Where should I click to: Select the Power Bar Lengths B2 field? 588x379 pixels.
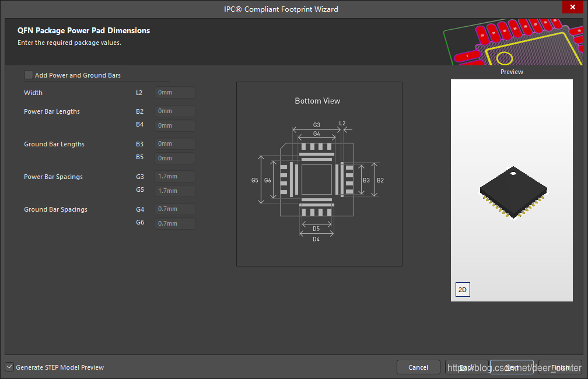tap(174, 111)
